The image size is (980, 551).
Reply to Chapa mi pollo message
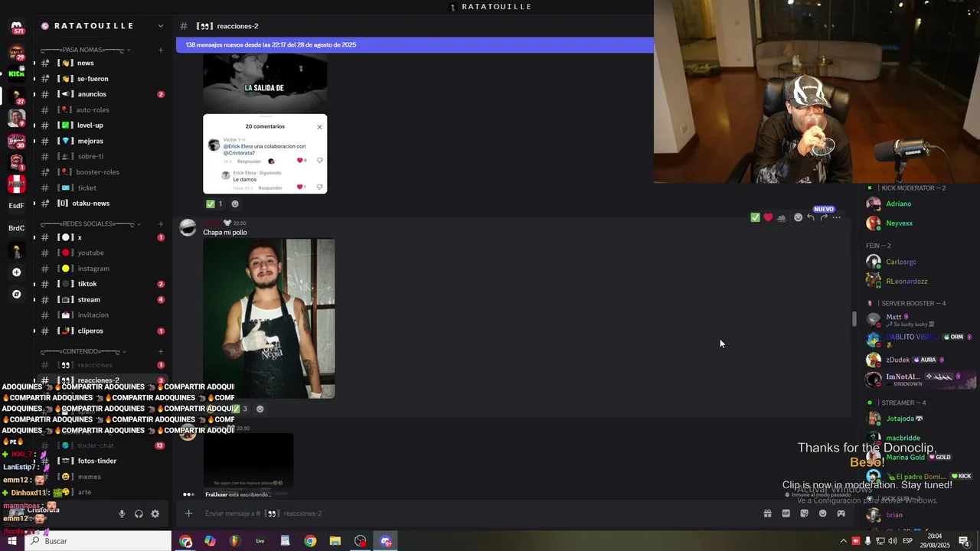[x=811, y=218]
